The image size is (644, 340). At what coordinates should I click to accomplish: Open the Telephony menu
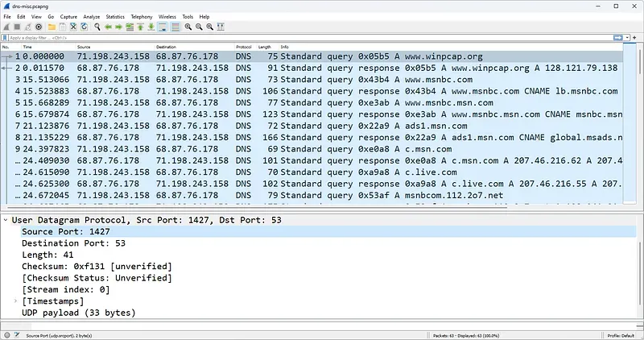click(x=142, y=17)
